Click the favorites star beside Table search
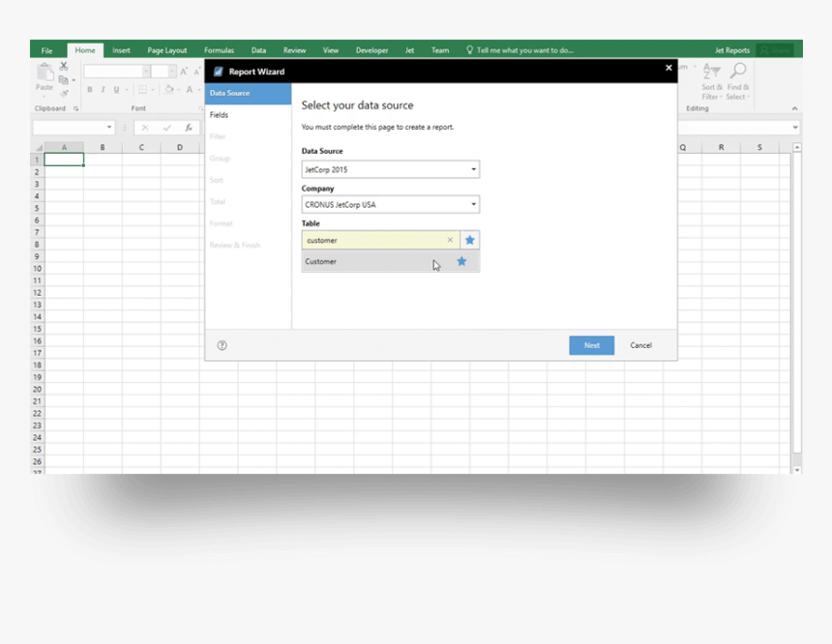832x644 pixels. coord(469,241)
